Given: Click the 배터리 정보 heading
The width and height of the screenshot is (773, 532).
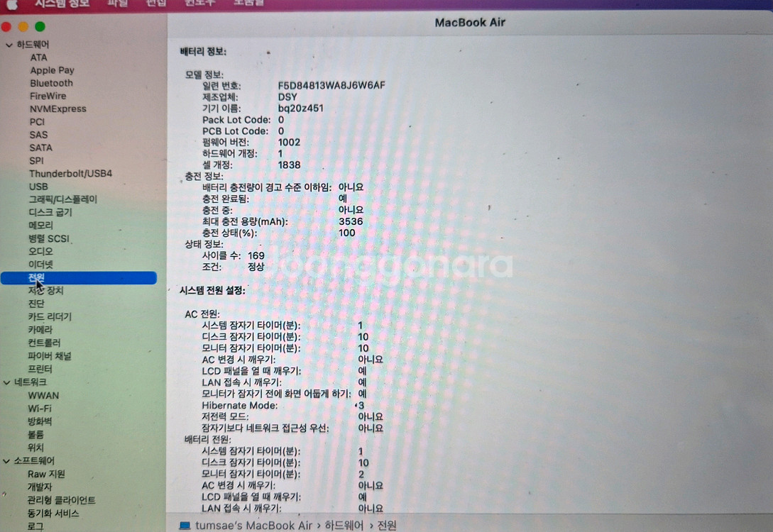Looking at the screenshot, I should (203, 52).
